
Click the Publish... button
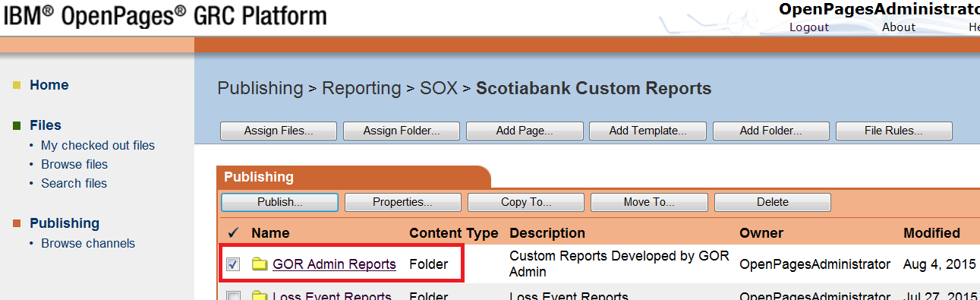(x=279, y=202)
